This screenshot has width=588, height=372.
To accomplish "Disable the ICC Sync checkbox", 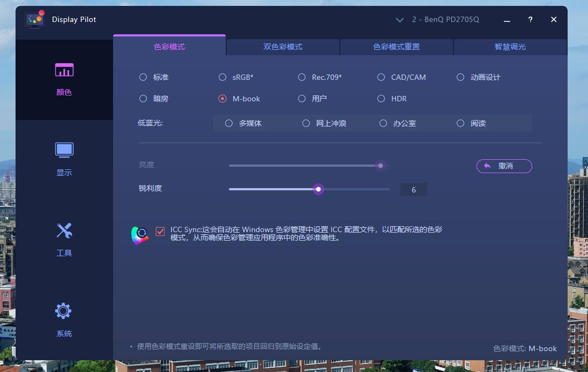I will pyautogui.click(x=160, y=230).
